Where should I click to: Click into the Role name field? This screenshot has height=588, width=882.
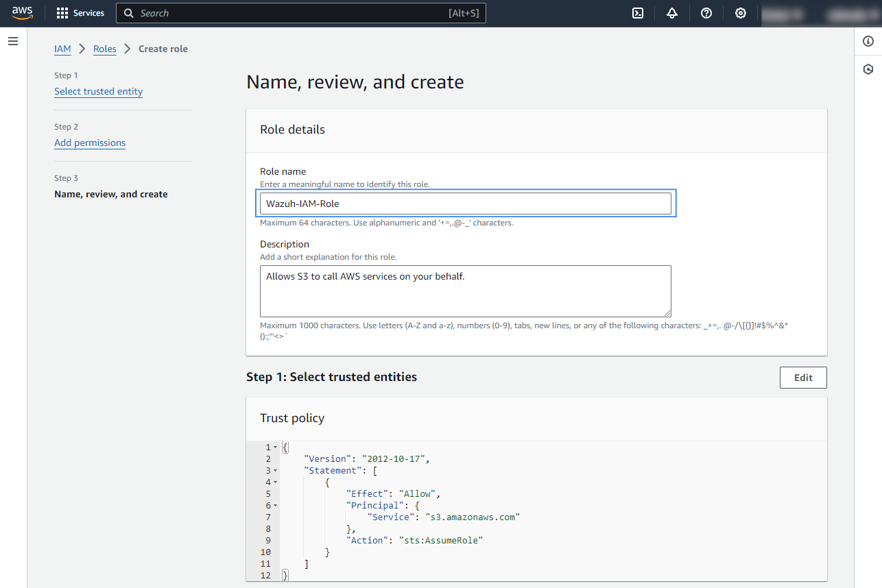click(x=465, y=204)
